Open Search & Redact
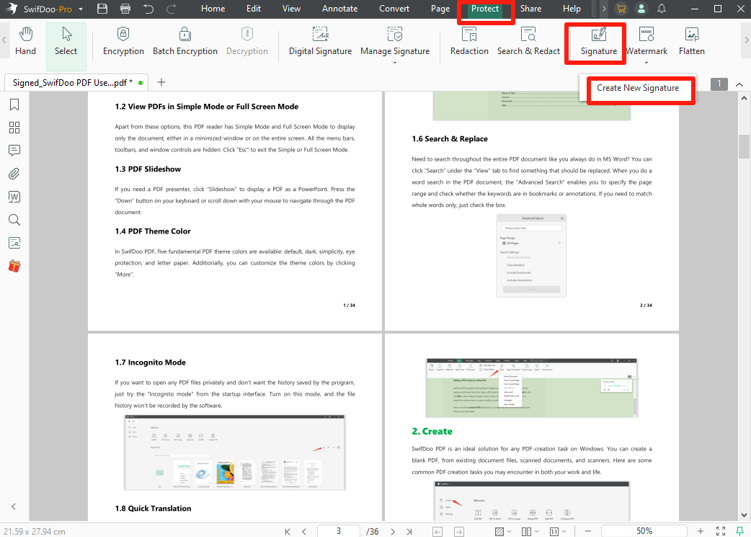 coord(528,41)
